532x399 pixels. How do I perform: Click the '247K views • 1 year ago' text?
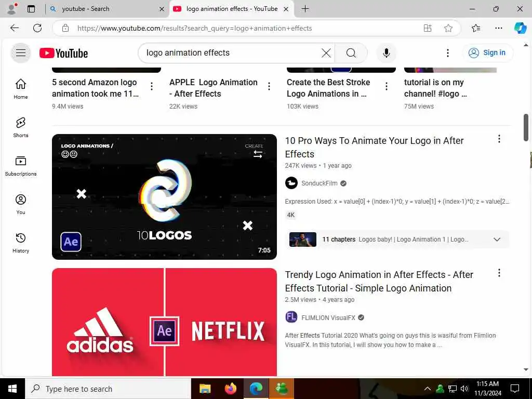(x=318, y=166)
